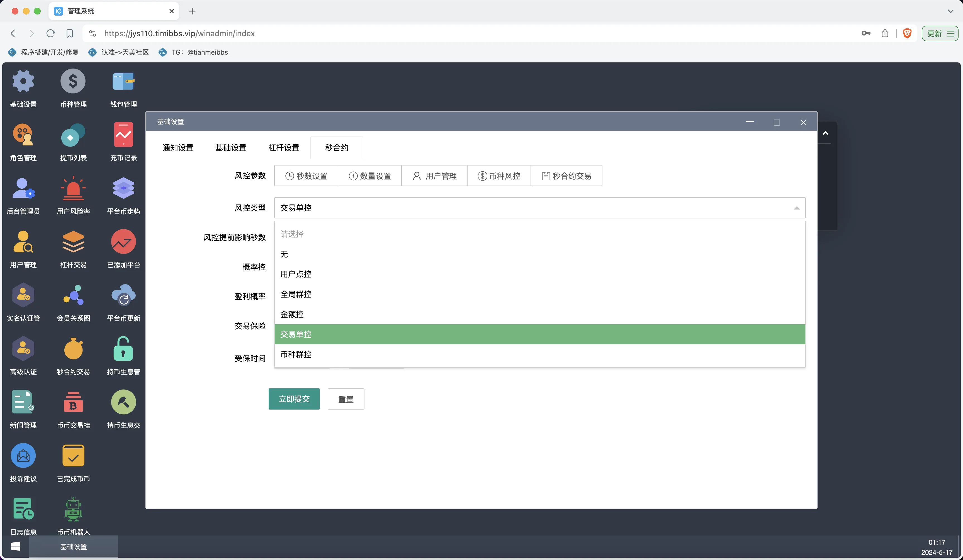Select 数量设置 in risk parameters
Screen dimensions: 963x560
[x=369, y=176]
